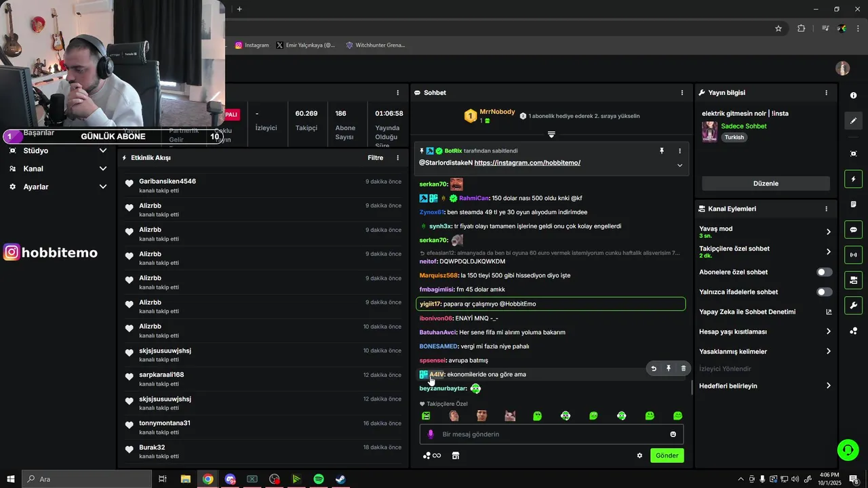Open Takipçilere özel sohbet settings arrow
The height and width of the screenshot is (488, 868).
coord(828,251)
